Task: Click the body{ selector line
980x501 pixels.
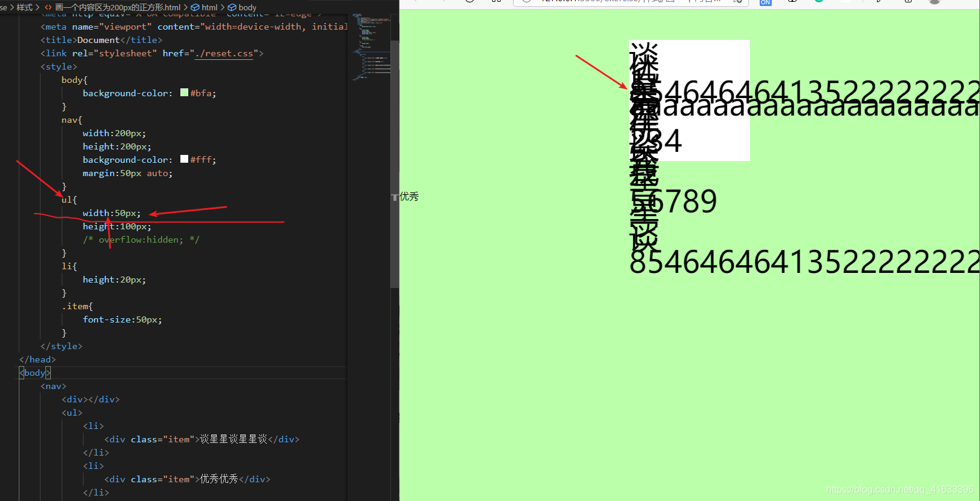Action: [x=74, y=80]
